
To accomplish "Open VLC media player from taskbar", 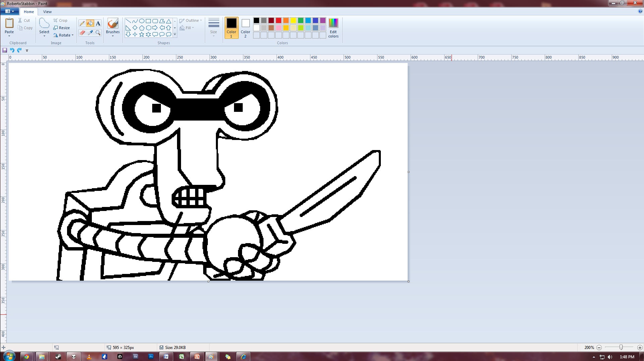I will coord(89,357).
